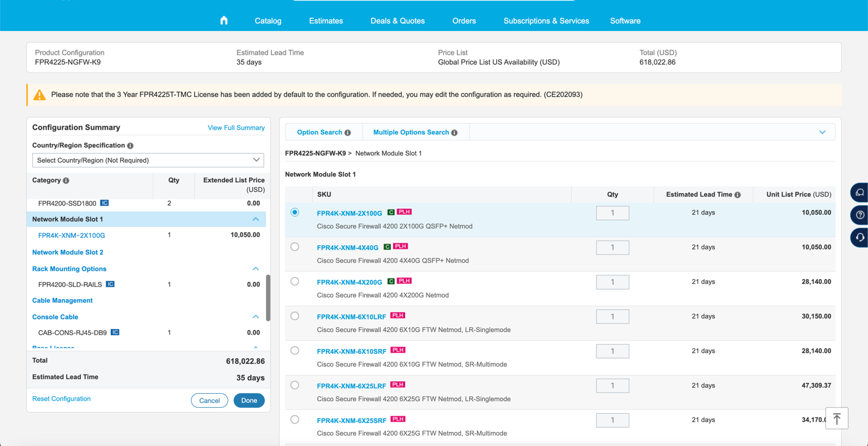Click green C badge on FPR4K-XNM-4X200G
This screenshot has height=446, width=868.
[391, 282]
